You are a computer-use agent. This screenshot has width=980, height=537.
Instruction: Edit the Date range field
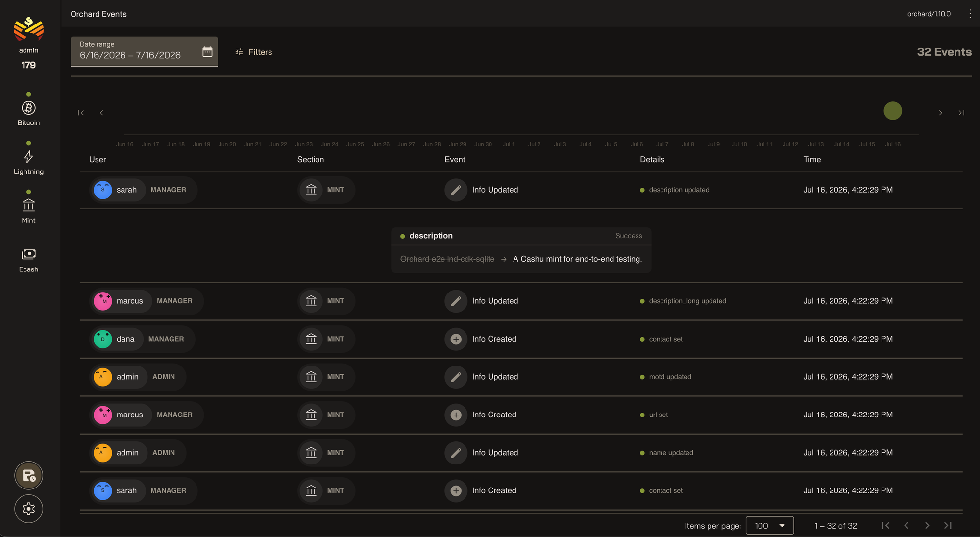144,51
